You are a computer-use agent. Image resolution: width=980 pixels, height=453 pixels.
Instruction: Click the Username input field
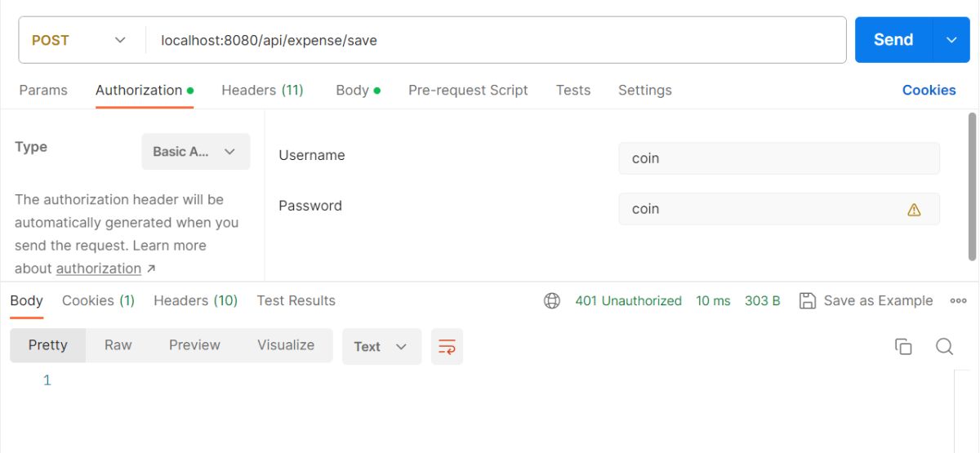[x=779, y=158]
